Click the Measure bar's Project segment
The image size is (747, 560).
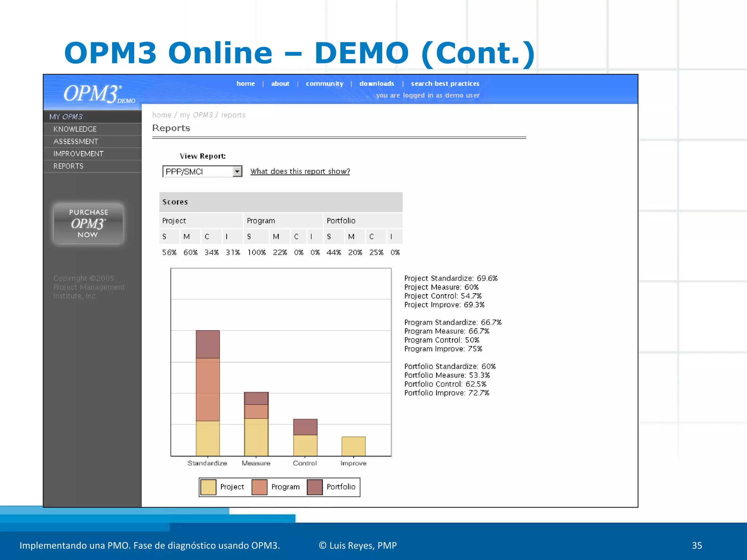(x=256, y=437)
